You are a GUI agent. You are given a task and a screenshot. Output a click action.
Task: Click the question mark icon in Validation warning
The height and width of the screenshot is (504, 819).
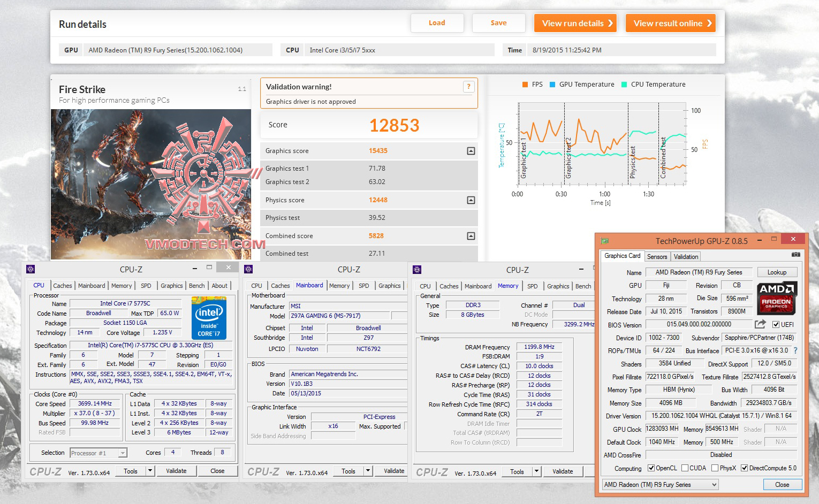[468, 87]
